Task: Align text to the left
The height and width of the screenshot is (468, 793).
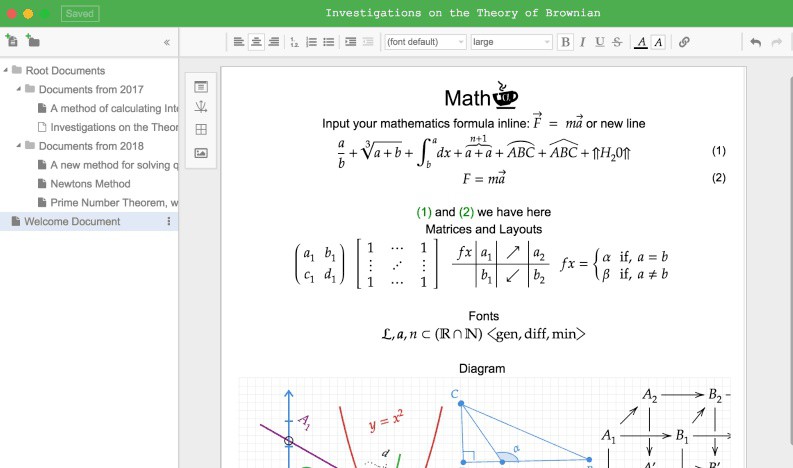Action: (x=239, y=42)
